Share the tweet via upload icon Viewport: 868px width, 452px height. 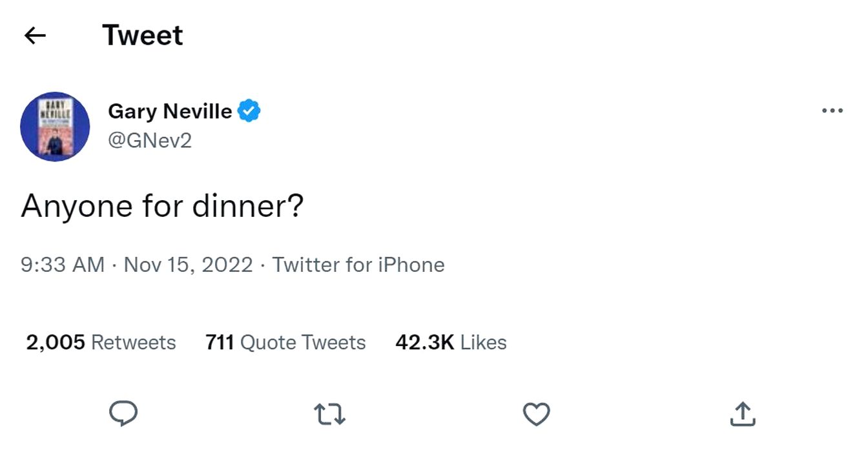[743, 414]
